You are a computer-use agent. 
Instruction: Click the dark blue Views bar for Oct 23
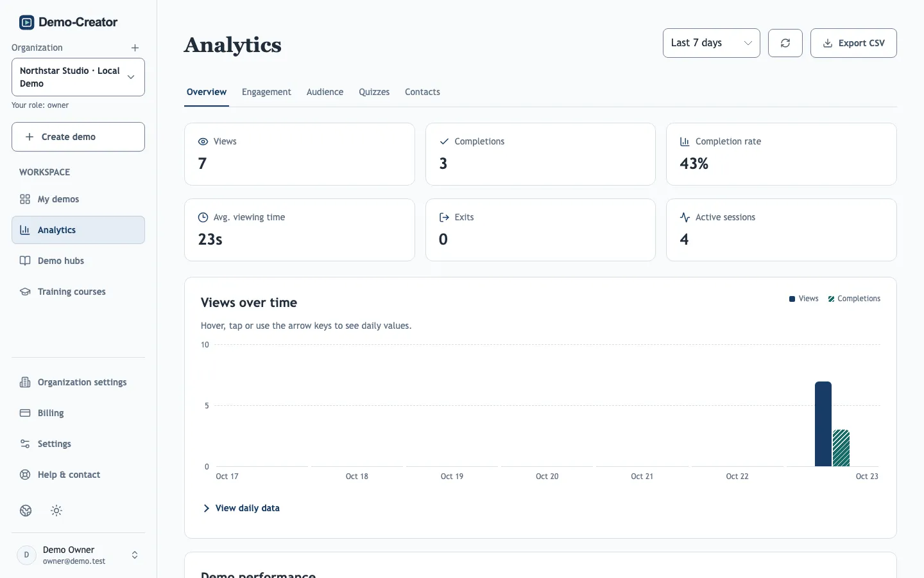click(x=823, y=424)
